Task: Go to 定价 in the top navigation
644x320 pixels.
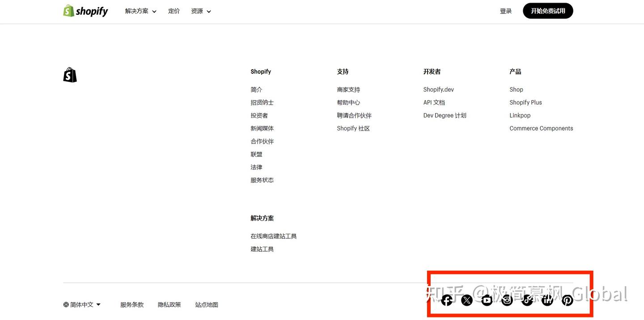Action: coord(174,11)
